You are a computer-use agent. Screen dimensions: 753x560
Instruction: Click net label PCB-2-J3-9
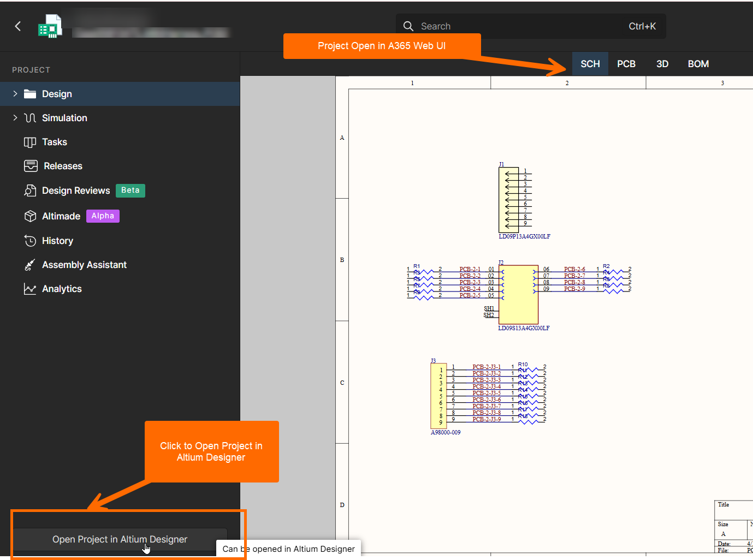click(x=487, y=419)
